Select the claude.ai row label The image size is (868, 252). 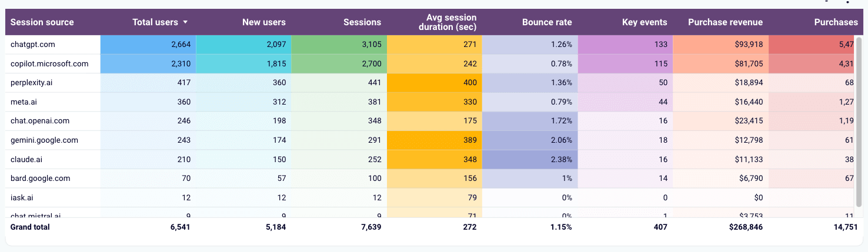click(x=26, y=159)
